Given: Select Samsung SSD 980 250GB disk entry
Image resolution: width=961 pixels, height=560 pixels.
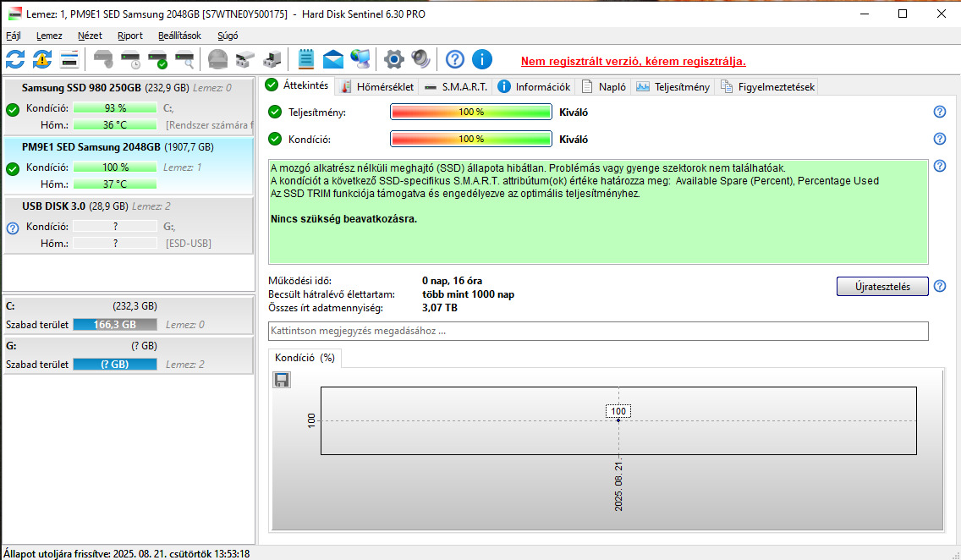Looking at the screenshot, I should (129, 106).
